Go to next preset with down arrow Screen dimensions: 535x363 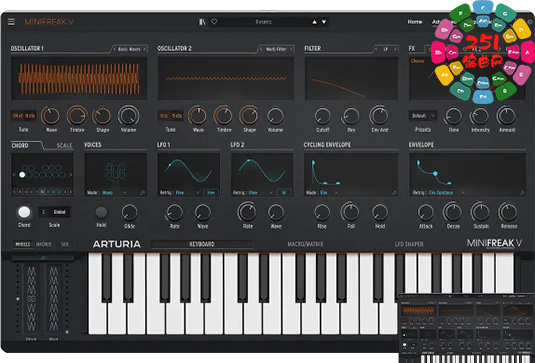[324, 22]
